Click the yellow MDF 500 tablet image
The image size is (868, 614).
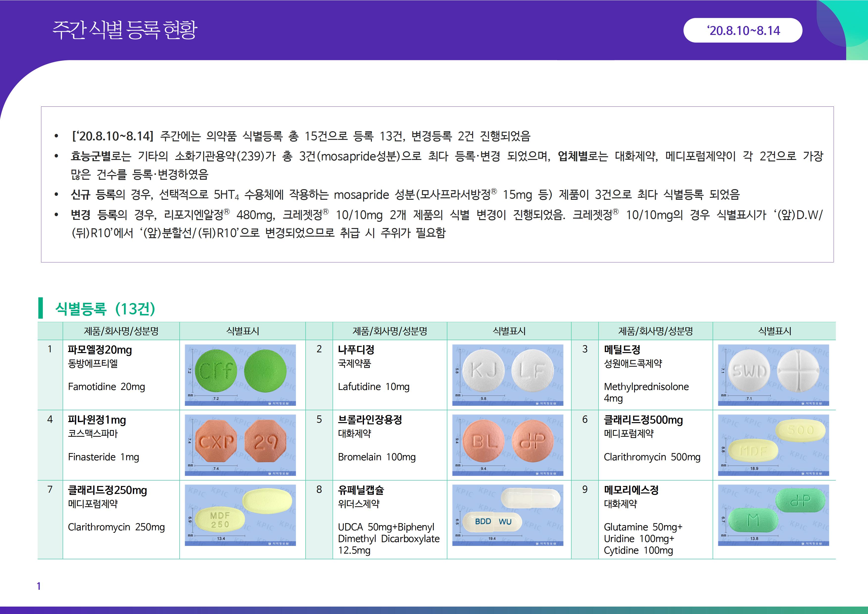(x=773, y=444)
